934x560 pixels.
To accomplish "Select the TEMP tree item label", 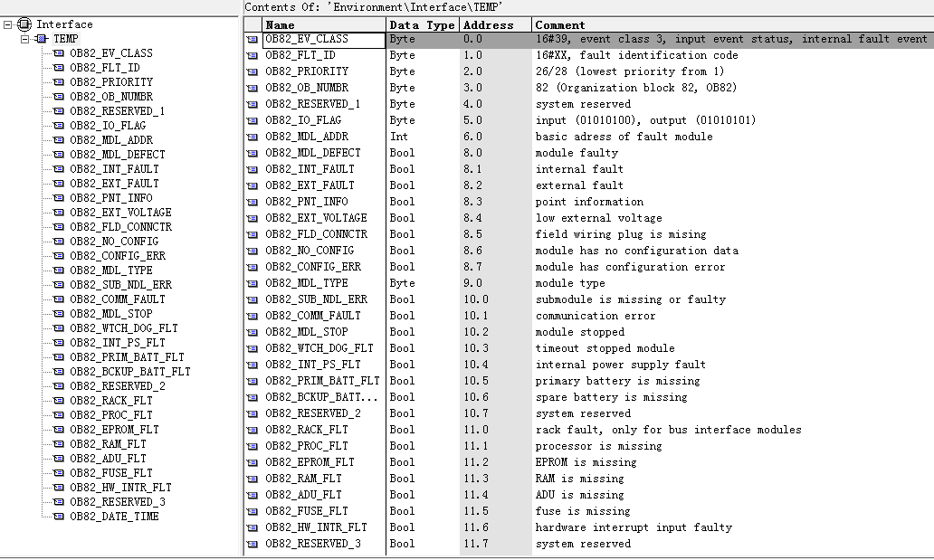I will tap(65, 39).
